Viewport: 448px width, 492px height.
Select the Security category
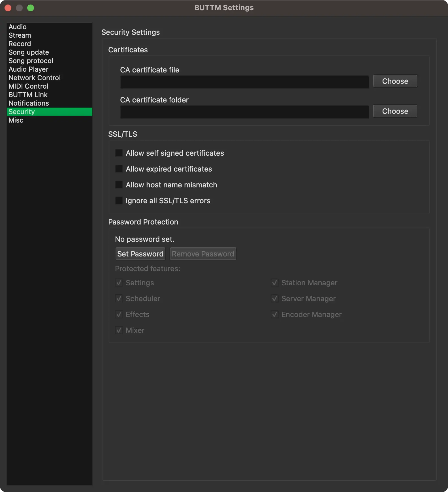(x=49, y=112)
